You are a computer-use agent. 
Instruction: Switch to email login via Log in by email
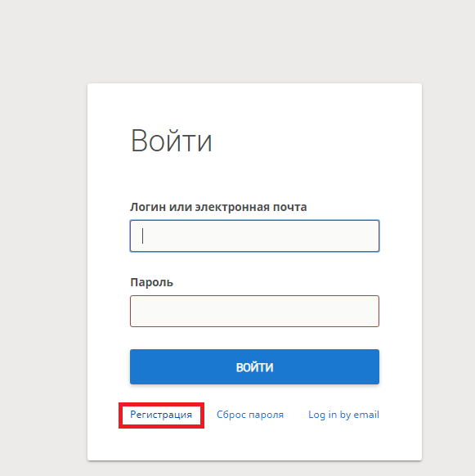click(x=343, y=415)
